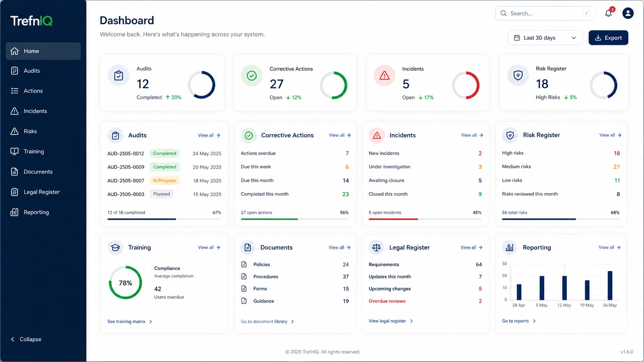644x362 pixels.
Task: View all in the Audits panel
Action: coord(209,135)
